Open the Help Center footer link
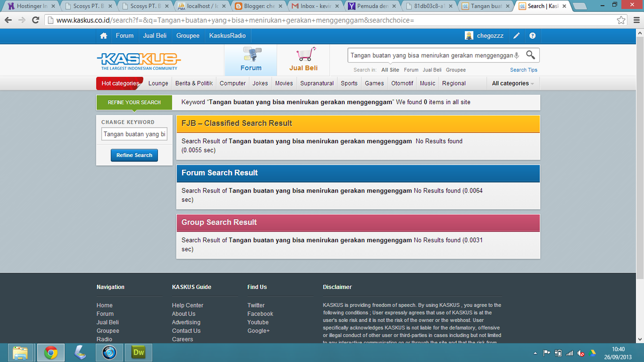Screen dimensions: 644x362 pos(188,305)
